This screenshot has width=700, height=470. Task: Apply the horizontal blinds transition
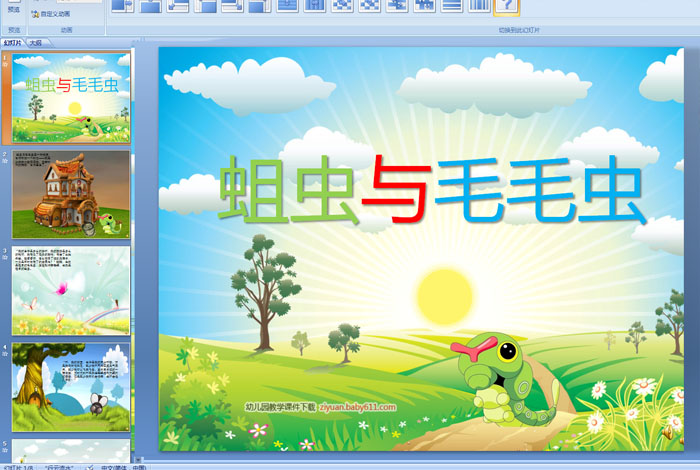[x=452, y=5]
